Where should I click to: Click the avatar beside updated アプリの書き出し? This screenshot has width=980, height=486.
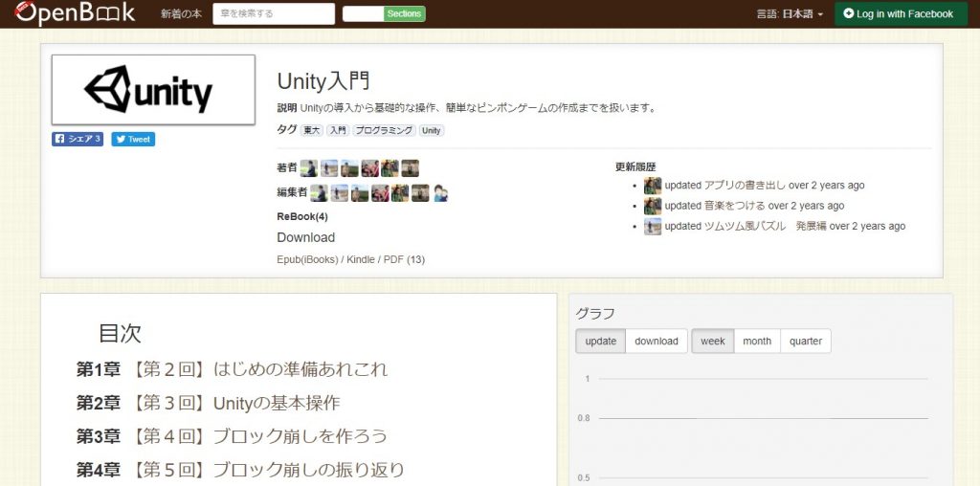(x=653, y=186)
